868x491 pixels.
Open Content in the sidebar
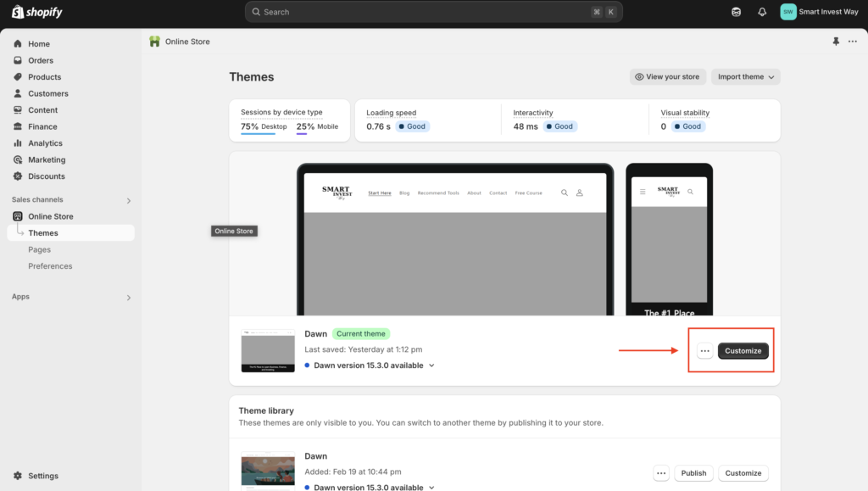[42, 110]
